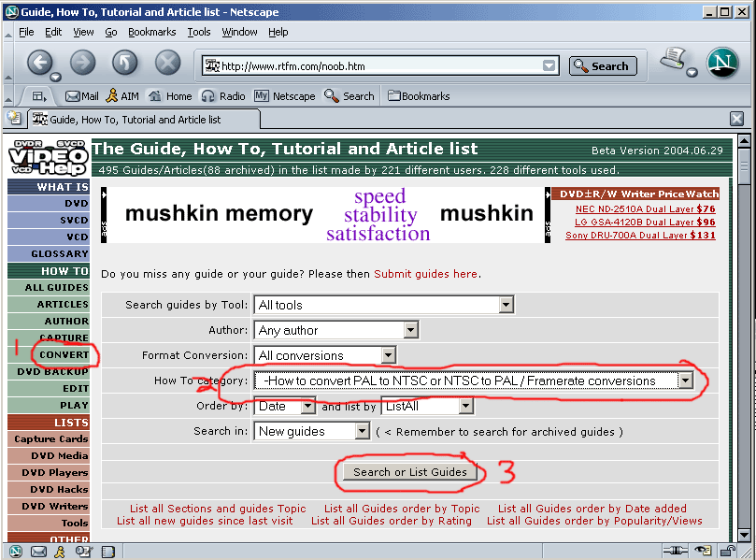
Task: Select the Guide, How To, Tutorial tab
Action: click(x=144, y=120)
